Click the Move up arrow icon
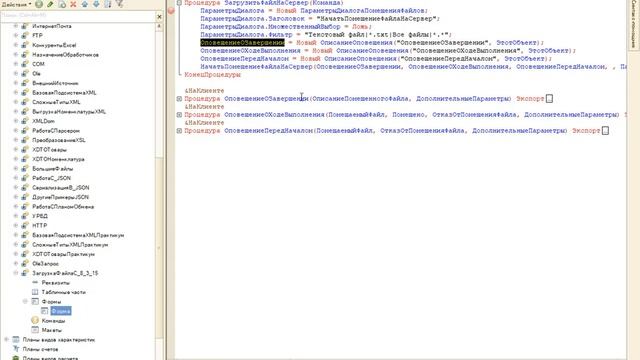The width and height of the screenshot is (640, 360). click(85, 4)
